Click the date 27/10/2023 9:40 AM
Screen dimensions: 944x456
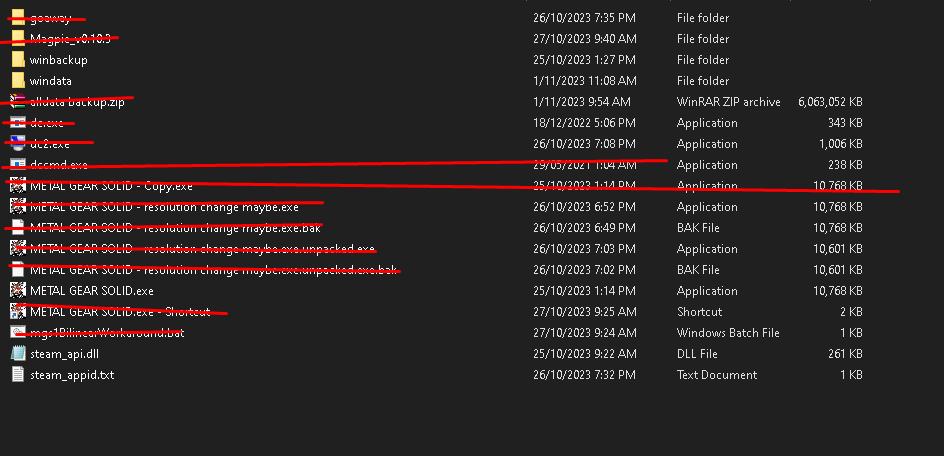coord(585,39)
